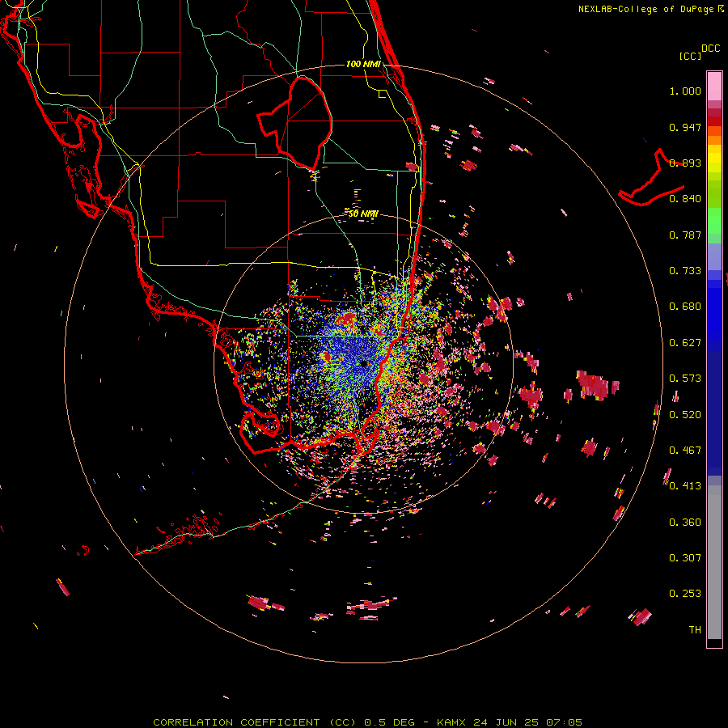The height and width of the screenshot is (728, 728).
Task: Click the 0.733 scale value
Action: (x=685, y=271)
